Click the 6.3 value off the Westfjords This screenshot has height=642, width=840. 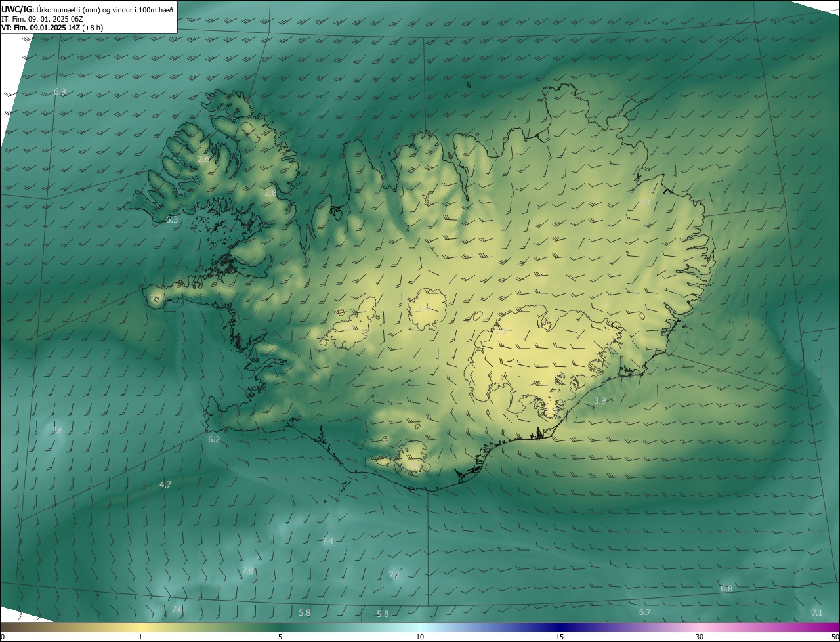click(172, 219)
